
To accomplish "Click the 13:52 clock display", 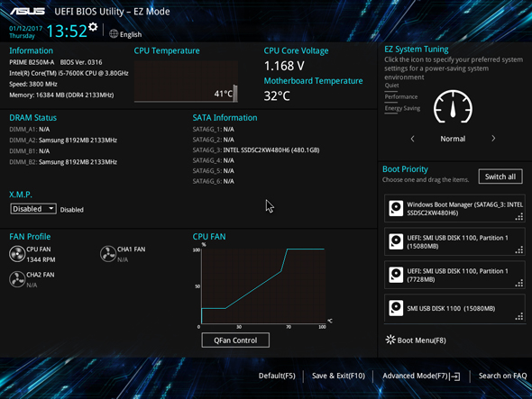I will point(67,31).
